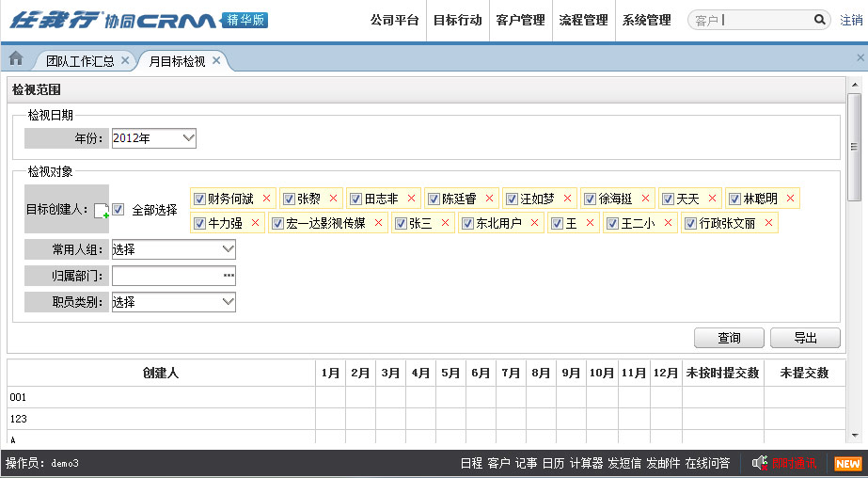Close the 月目标检视 tab
This screenshot has width=868, height=478.
coord(216,60)
